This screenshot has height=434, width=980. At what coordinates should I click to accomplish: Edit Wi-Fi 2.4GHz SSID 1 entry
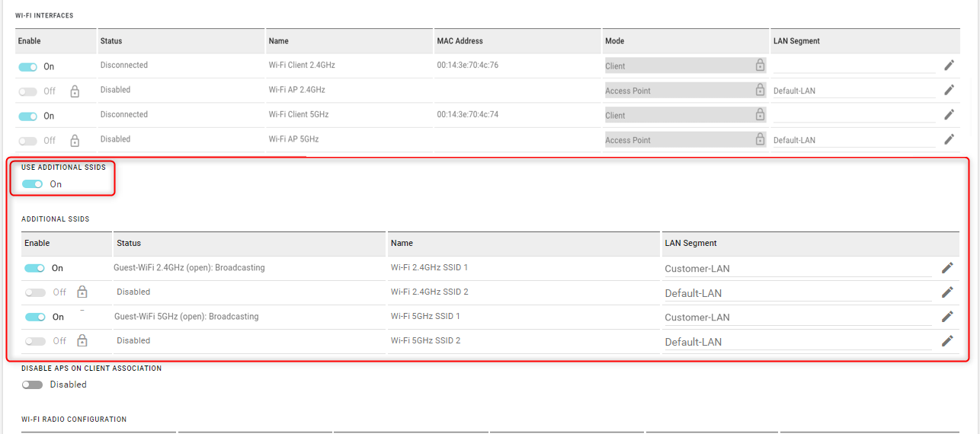[x=947, y=268]
